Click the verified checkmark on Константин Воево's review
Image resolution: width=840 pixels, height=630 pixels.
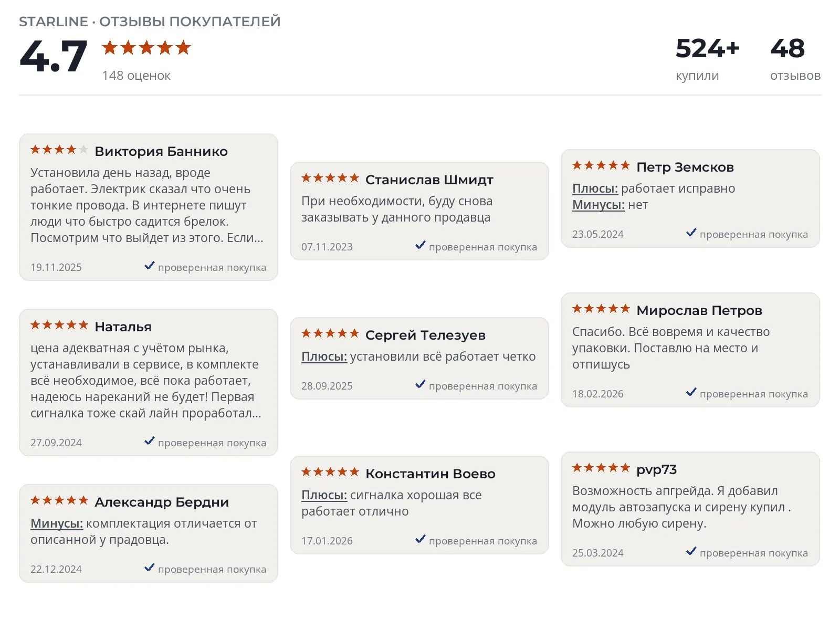click(x=421, y=539)
